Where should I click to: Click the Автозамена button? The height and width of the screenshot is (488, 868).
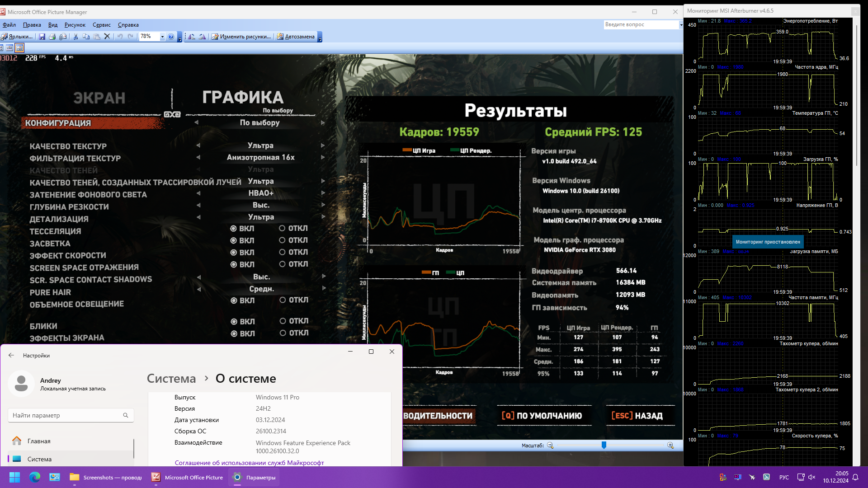click(x=296, y=37)
